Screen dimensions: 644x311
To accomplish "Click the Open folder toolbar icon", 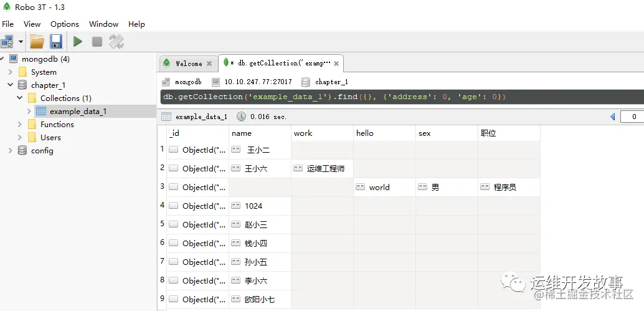I will (x=37, y=42).
